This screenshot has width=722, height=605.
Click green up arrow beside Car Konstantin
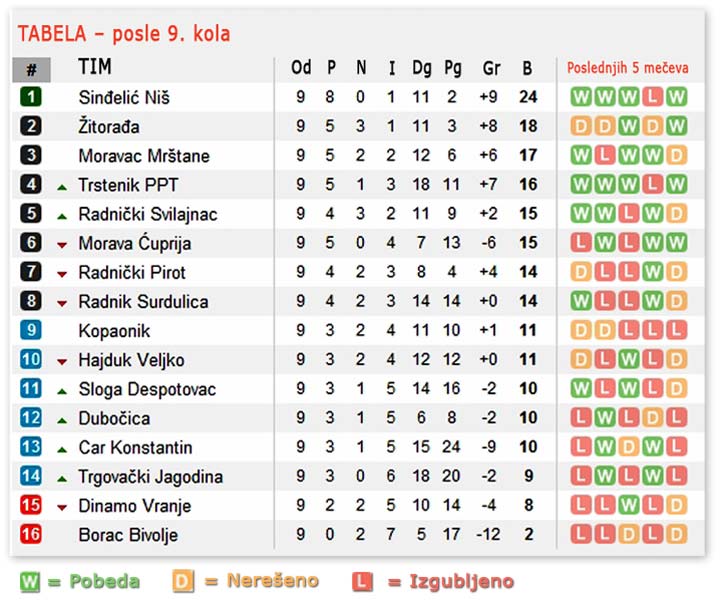pos(62,449)
